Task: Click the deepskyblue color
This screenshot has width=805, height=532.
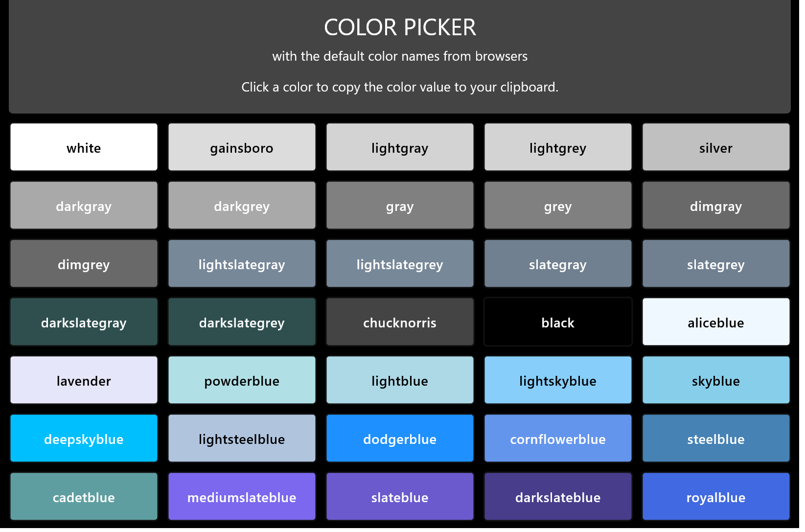Action: tap(84, 439)
